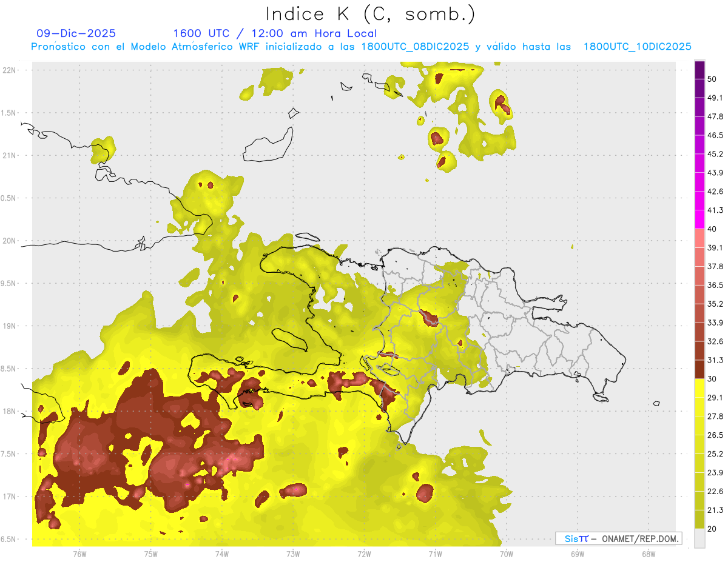
Task: Click the color bar label "35.2"
Action: pos(715,304)
